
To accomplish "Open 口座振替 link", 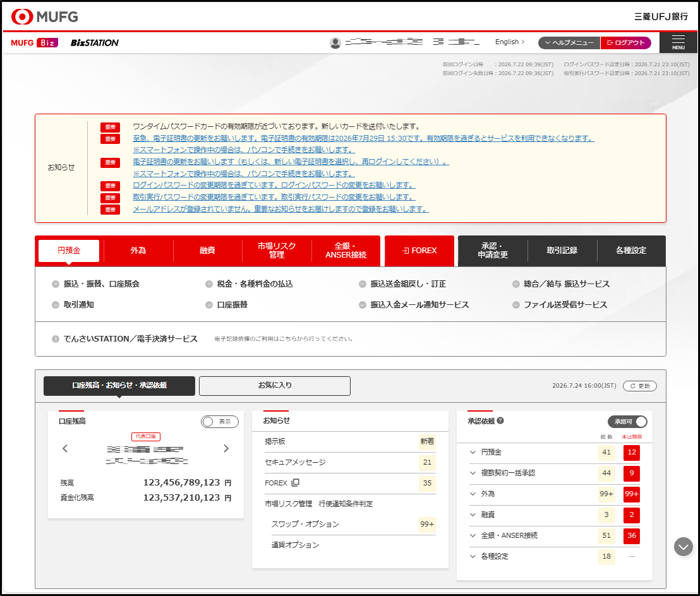I will (x=226, y=305).
